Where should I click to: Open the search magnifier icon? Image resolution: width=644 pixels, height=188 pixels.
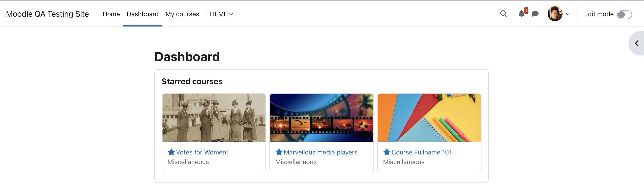[x=503, y=14]
